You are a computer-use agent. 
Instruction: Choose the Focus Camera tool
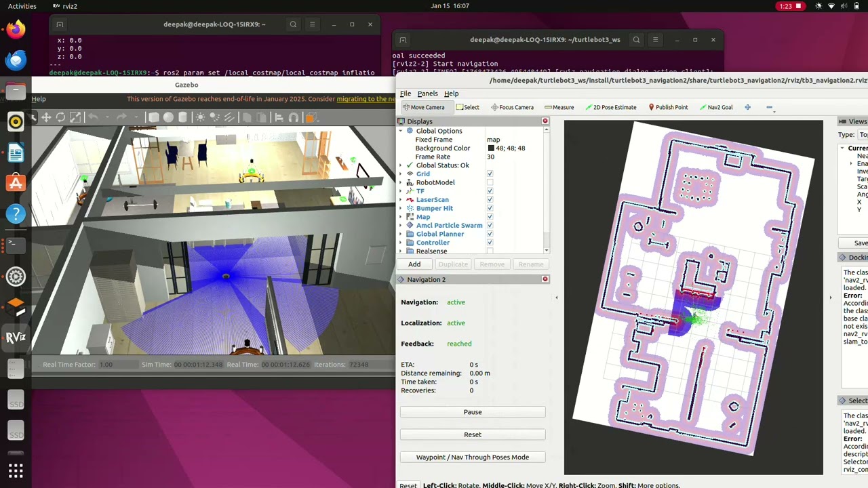[512, 107]
